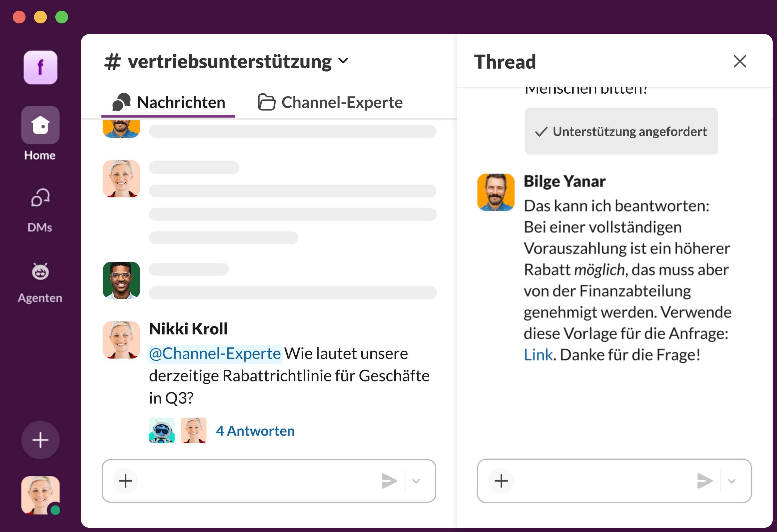Click the Unterstützung angefordert button
The width and height of the screenshot is (777, 532).
(621, 131)
